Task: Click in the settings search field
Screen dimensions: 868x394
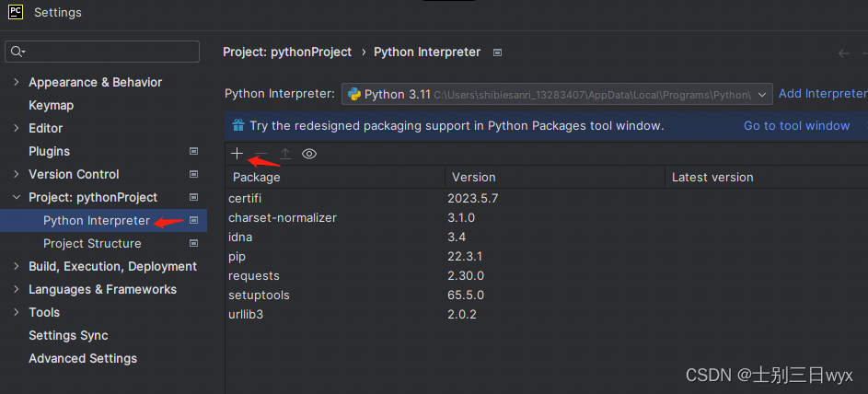Action: (x=102, y=52)
